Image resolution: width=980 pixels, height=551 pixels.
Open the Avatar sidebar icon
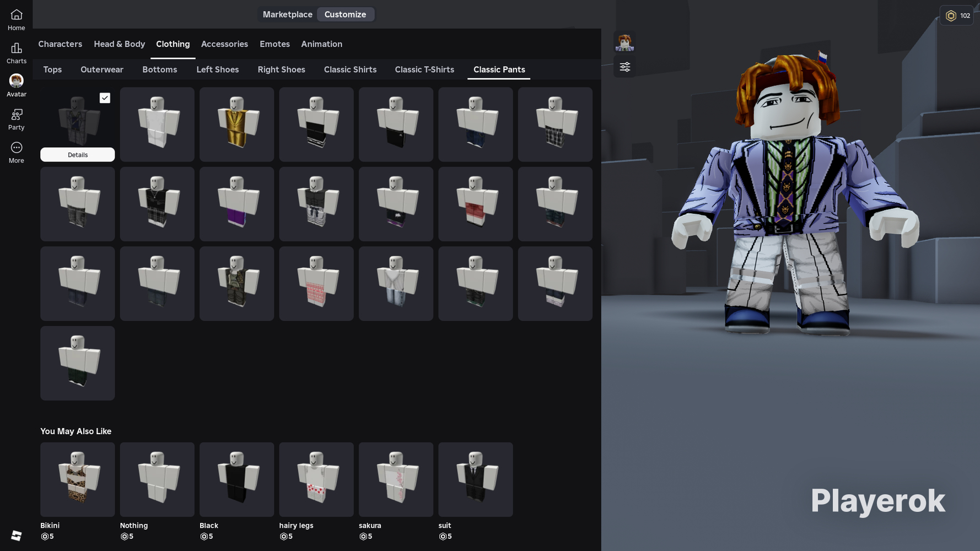[x=16, y=86]
